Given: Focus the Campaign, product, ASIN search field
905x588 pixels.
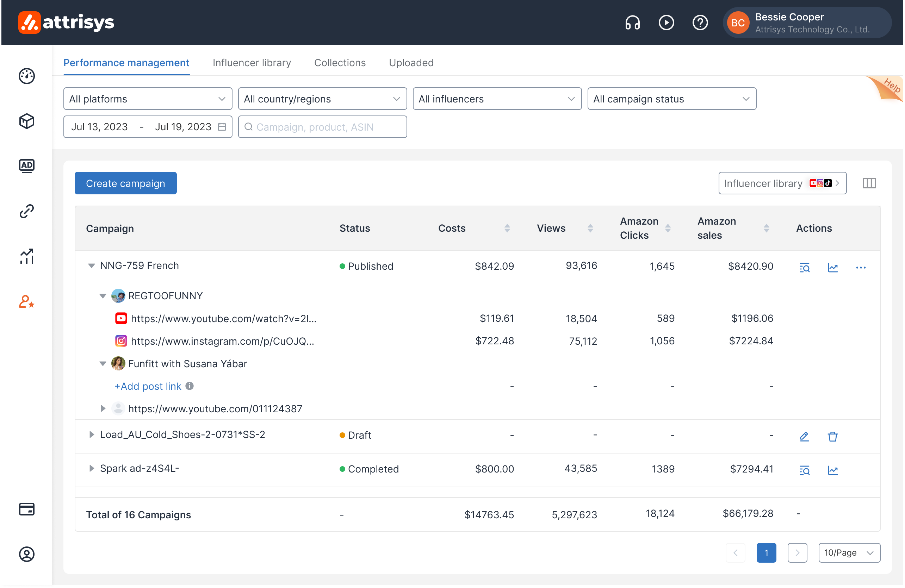Looking at the screenshot, I should point(322,127).
